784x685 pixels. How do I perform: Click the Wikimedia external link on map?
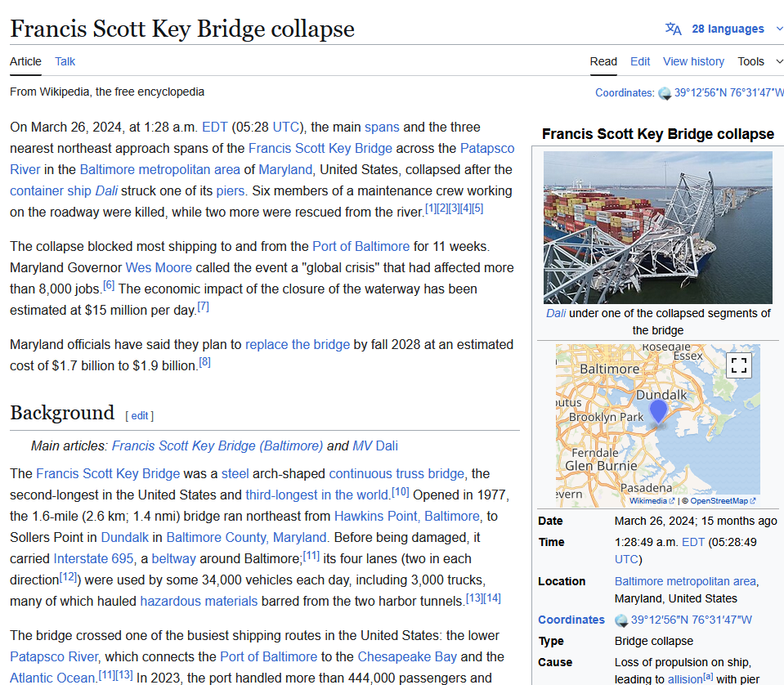tap(652, 500)
